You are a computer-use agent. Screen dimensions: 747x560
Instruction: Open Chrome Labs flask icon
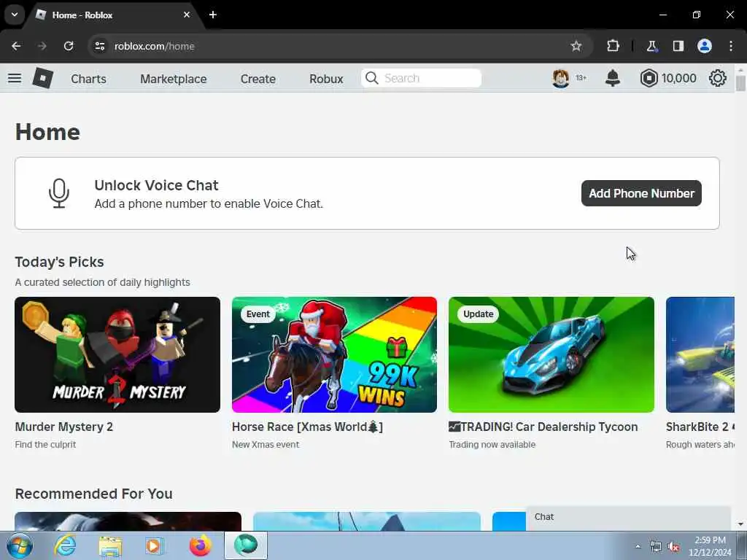click(651, 46)
